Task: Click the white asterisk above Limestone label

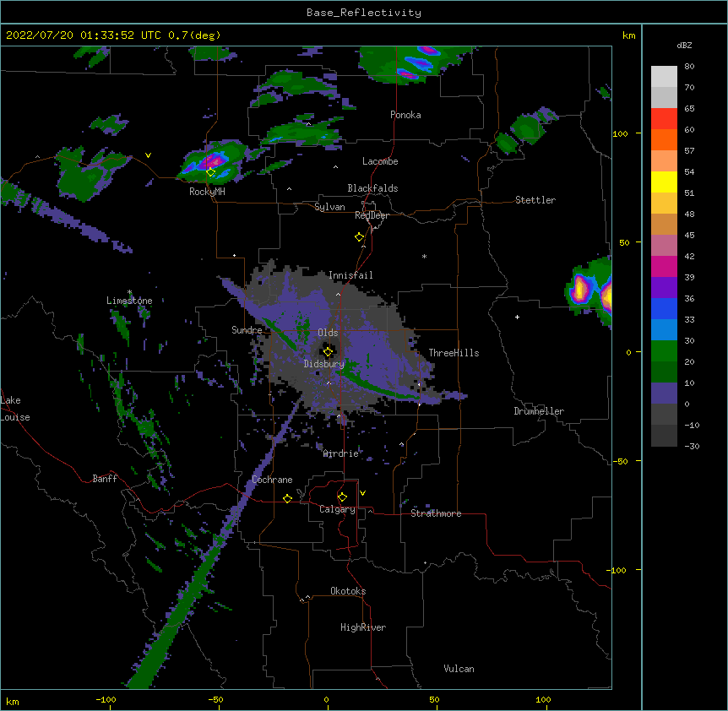Action: (x=129, y=292)
